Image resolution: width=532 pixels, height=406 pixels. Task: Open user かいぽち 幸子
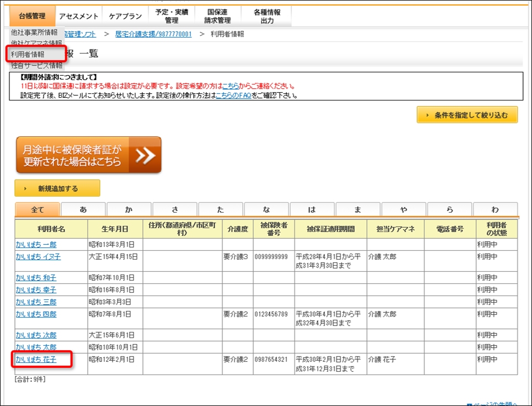pyautogui.click(x=36, y=290)
